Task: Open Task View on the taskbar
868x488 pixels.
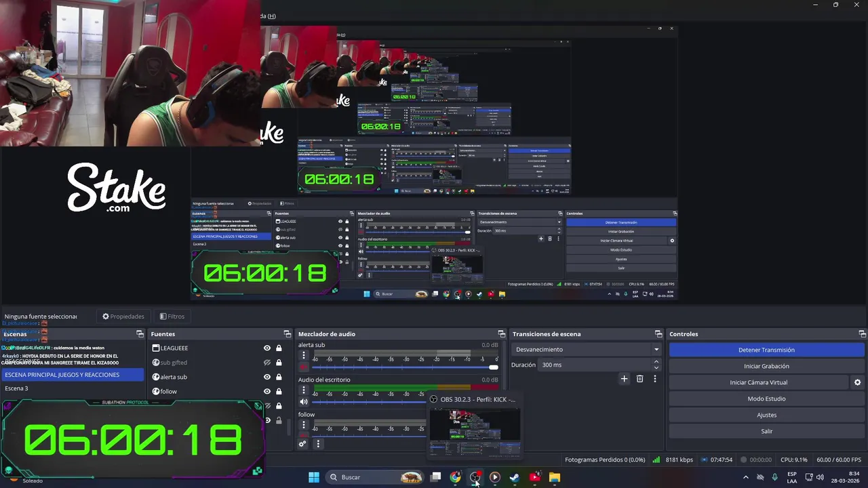Action: (x=436, y=477)
